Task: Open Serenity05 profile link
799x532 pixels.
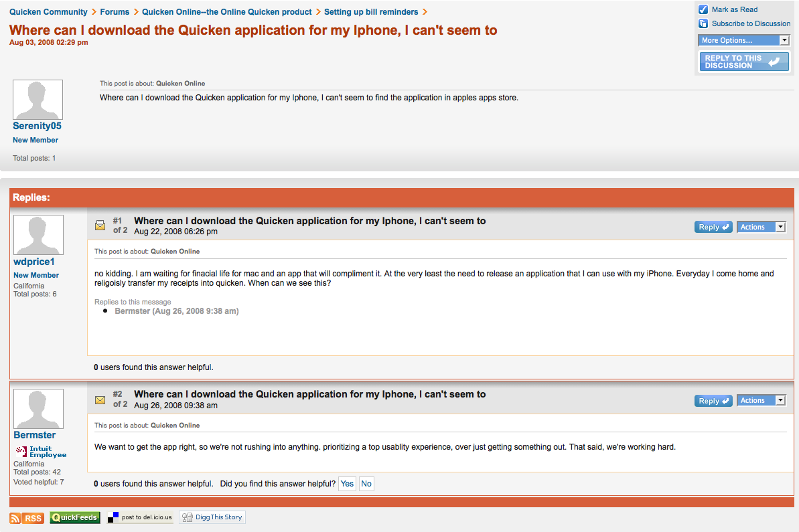Action: pyautogui.click(x=38, y=126)
